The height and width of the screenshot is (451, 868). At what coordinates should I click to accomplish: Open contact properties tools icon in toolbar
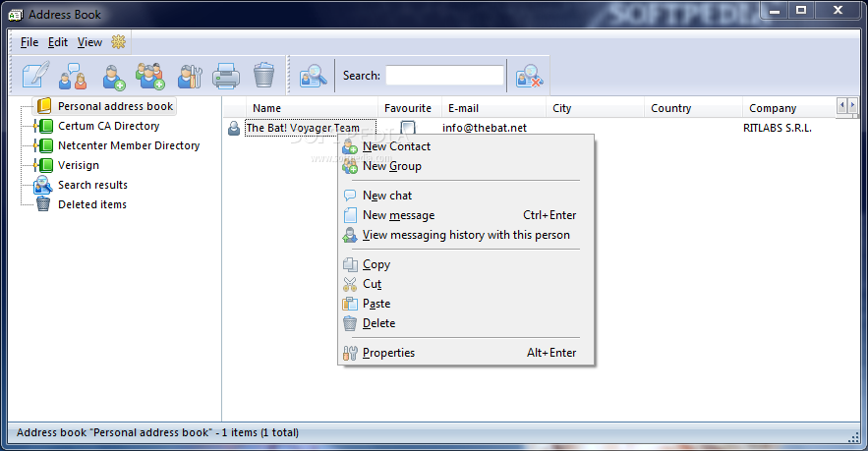click(x=190, y=76)
